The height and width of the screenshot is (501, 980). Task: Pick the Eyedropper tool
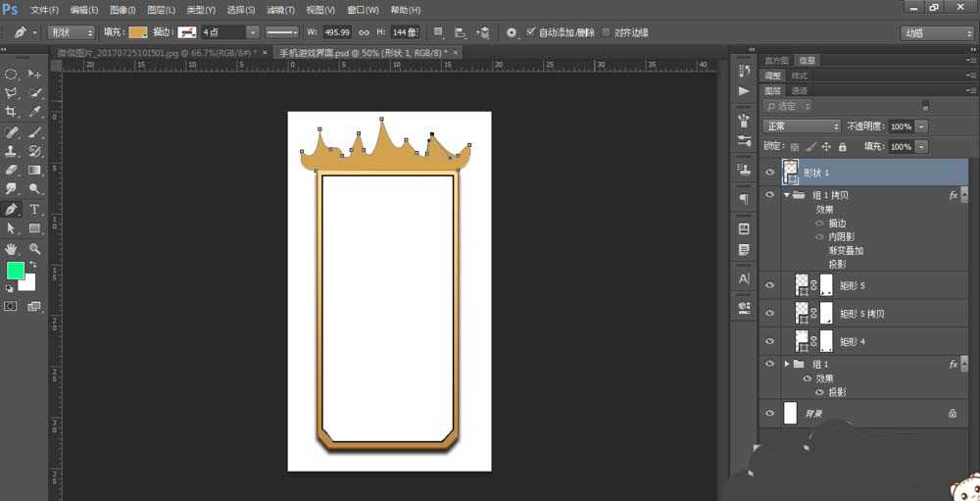point(35,113)
